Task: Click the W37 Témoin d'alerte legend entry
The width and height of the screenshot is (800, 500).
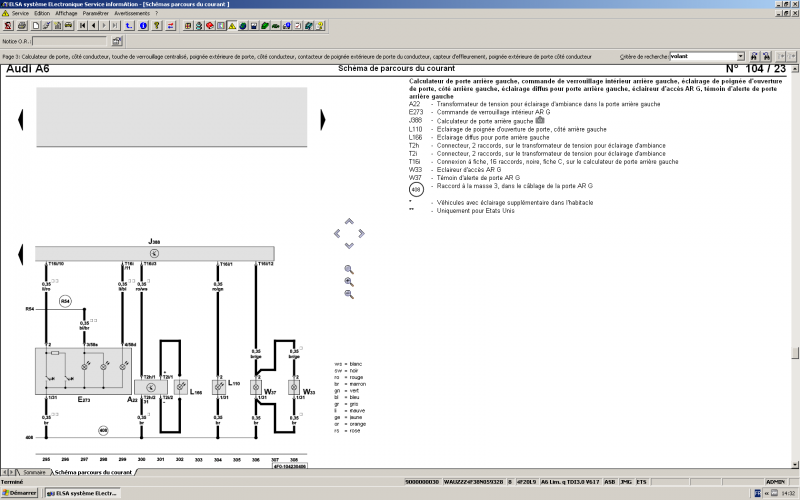Action: [464, 178]
